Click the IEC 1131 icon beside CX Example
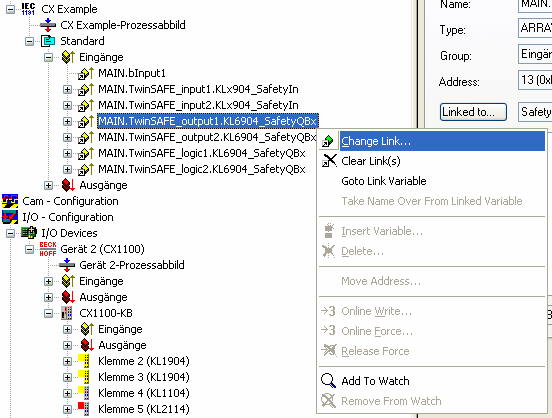 tap(28, 9)
